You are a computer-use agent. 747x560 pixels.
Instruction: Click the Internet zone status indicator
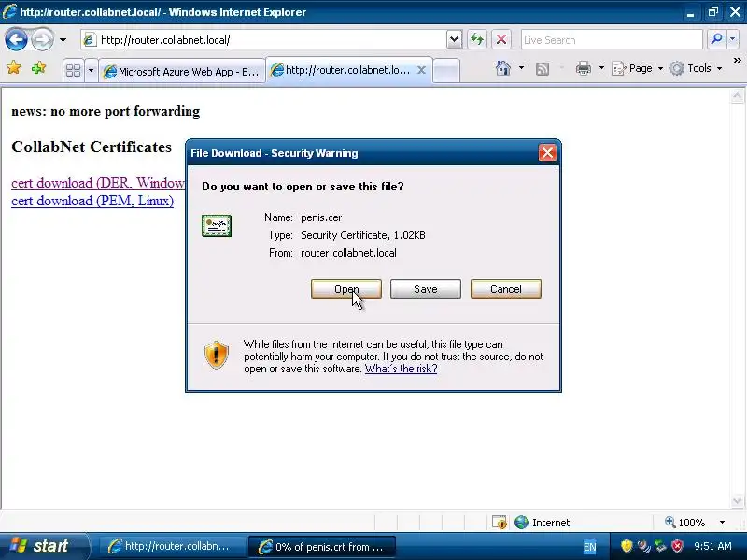pos(543,523)
